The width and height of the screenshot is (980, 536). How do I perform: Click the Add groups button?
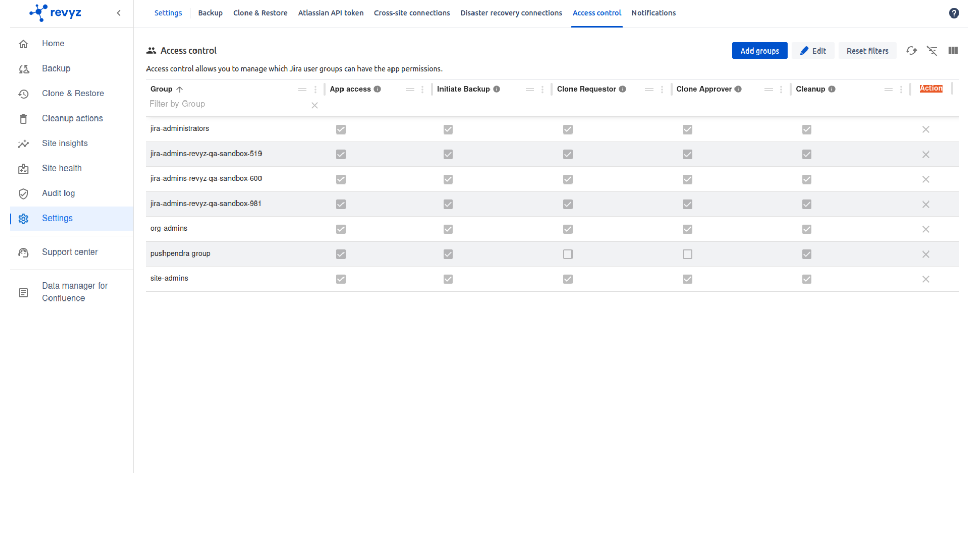point(759,51)
